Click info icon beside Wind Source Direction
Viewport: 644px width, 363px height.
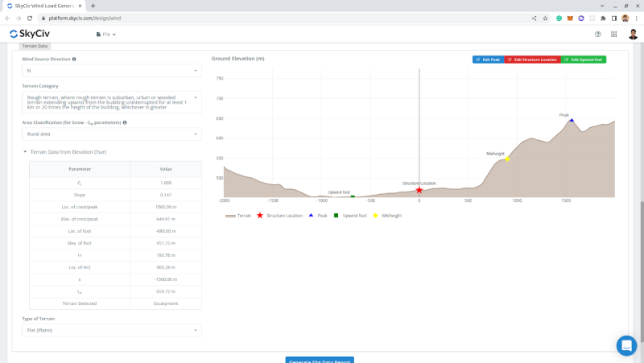(x=74, y=59)
